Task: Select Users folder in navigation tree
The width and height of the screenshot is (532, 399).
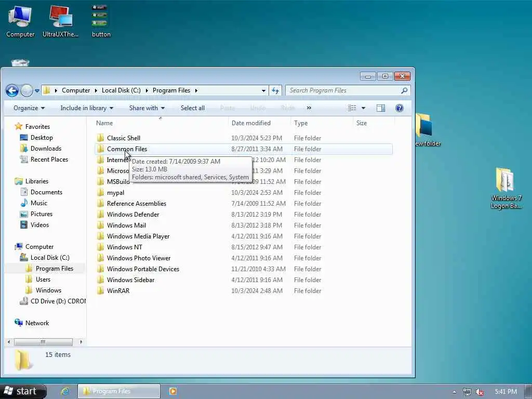Action: click(43, 279)
